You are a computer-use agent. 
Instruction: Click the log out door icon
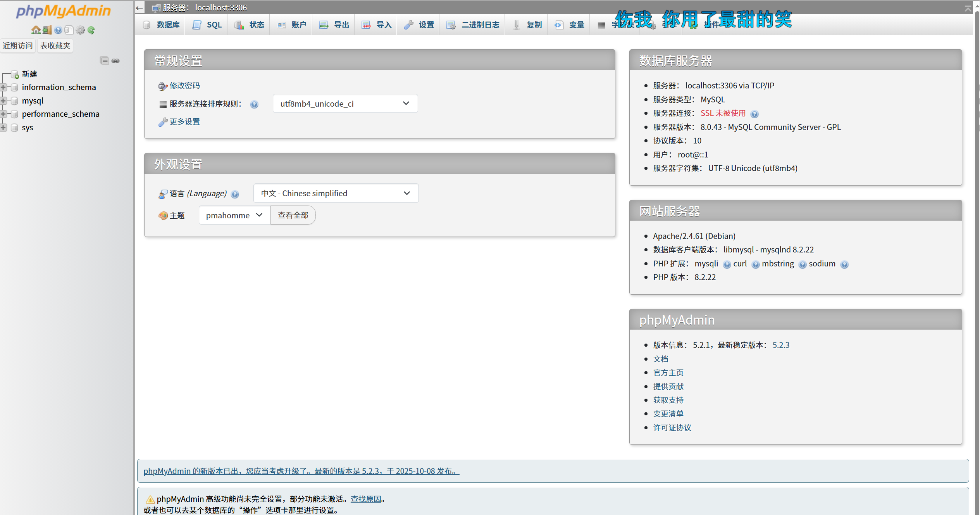[x=47, y=30]
